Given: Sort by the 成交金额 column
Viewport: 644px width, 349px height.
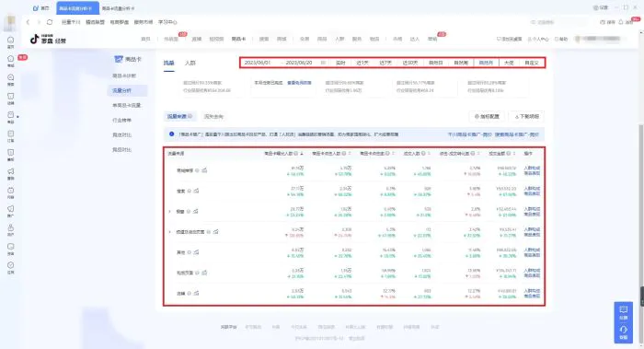Looking at the screenshot, I should tap(514, 154).
